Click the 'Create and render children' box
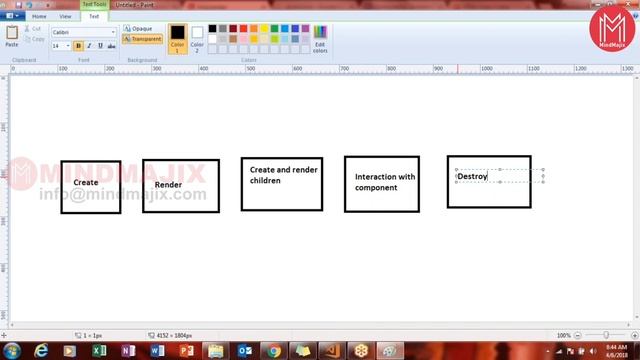The image size is (640, 360). pyautogui.click(x=282, y=184)
